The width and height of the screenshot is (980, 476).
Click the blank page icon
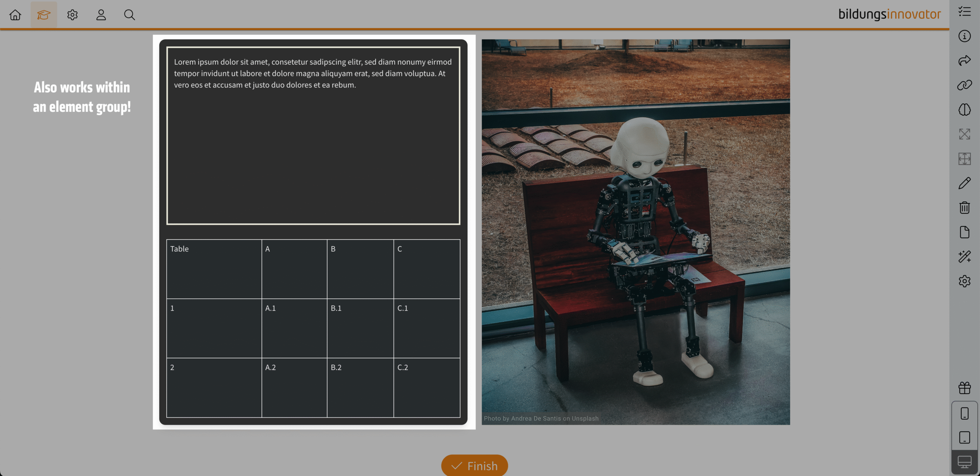(x=964, y=232)
